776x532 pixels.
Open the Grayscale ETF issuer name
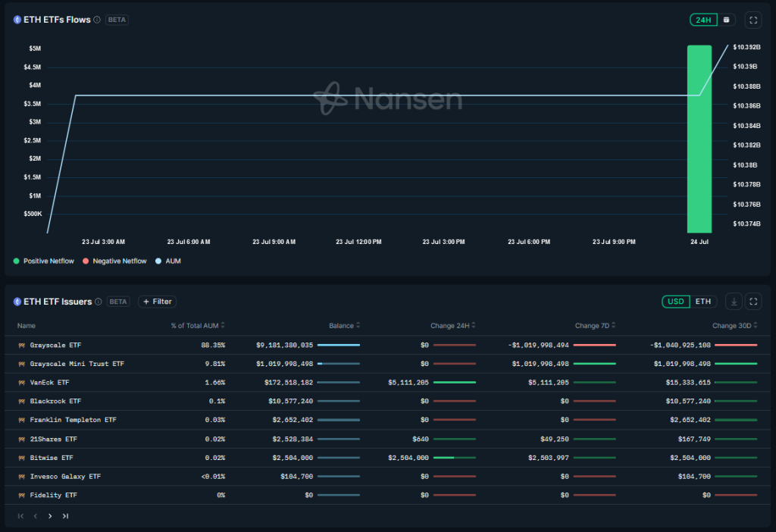click(55, 345)
